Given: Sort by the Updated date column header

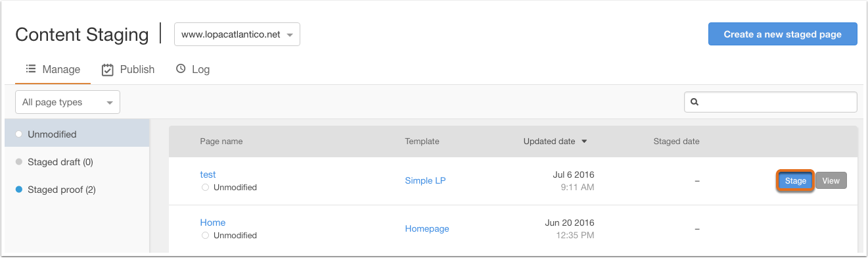Looking at the screenshot, I should (549, 141).
